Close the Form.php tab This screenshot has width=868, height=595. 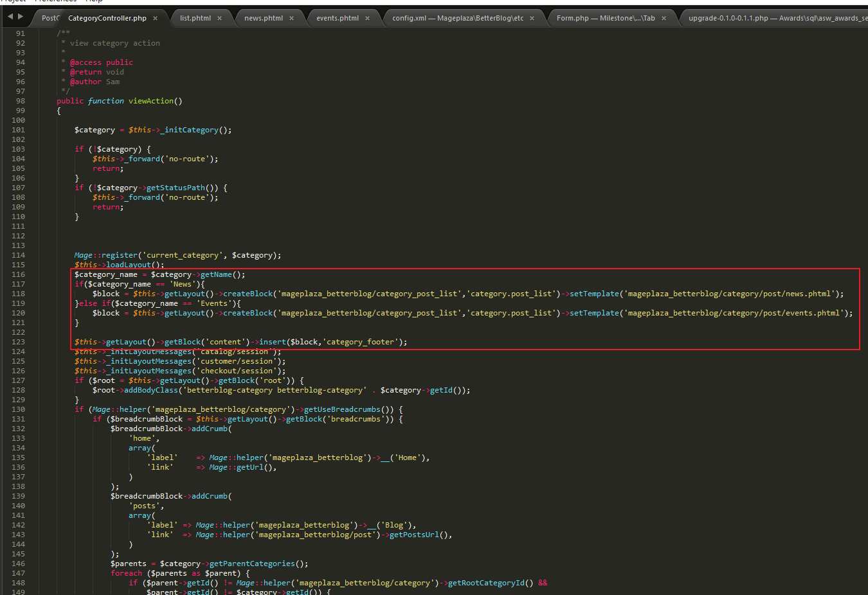coord(664,19)
